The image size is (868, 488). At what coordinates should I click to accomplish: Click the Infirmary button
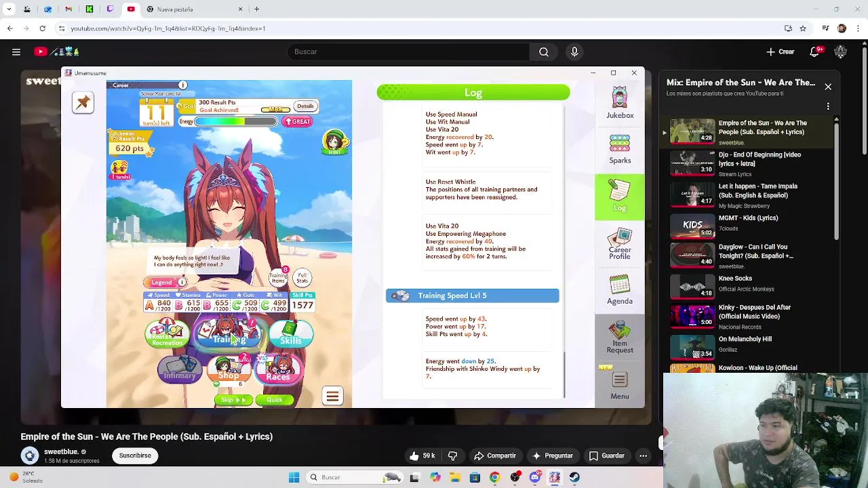tap(180, 369)
